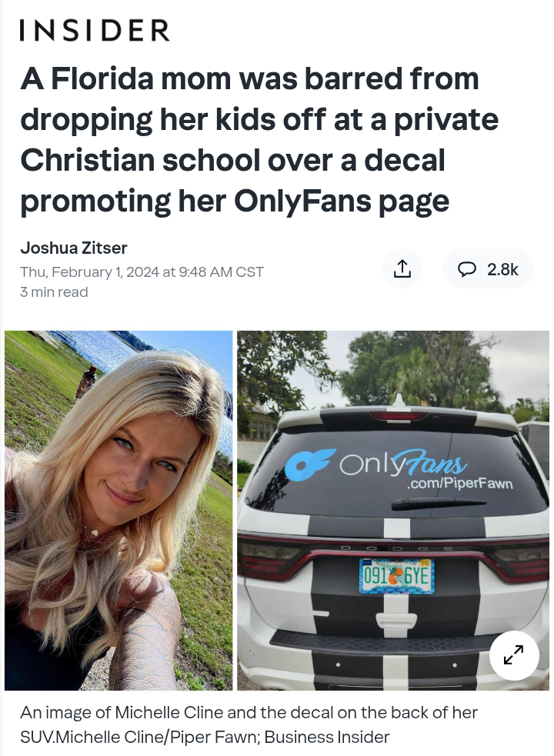Click the Florida license plate in photo
The width and height of the screenshot is (554, 756).
[397, 576]
